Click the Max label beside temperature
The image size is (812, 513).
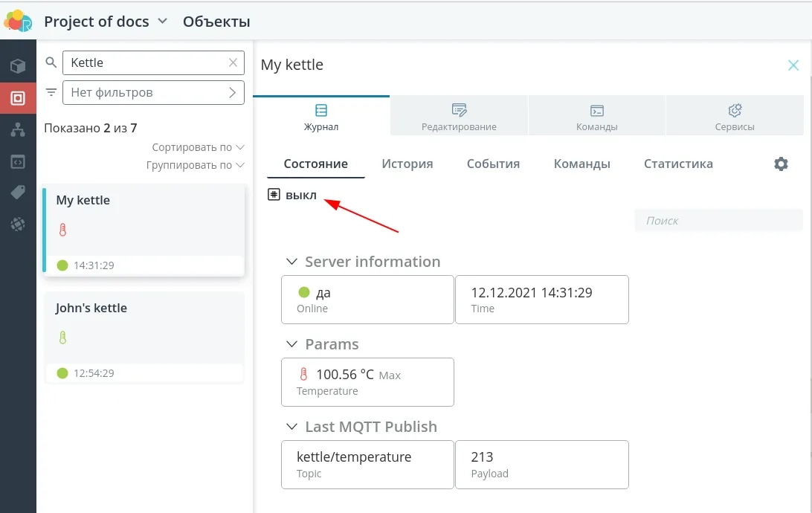click(390, 375)
